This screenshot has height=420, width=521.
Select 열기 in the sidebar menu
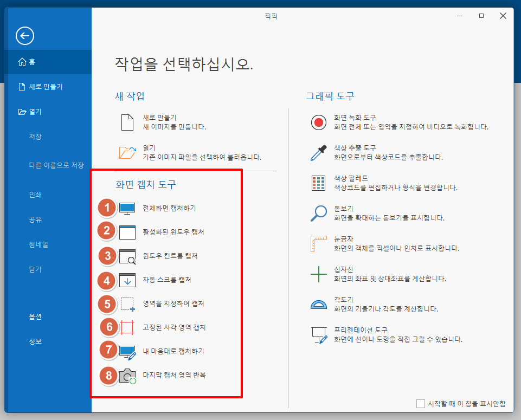[x=48, y=112]
